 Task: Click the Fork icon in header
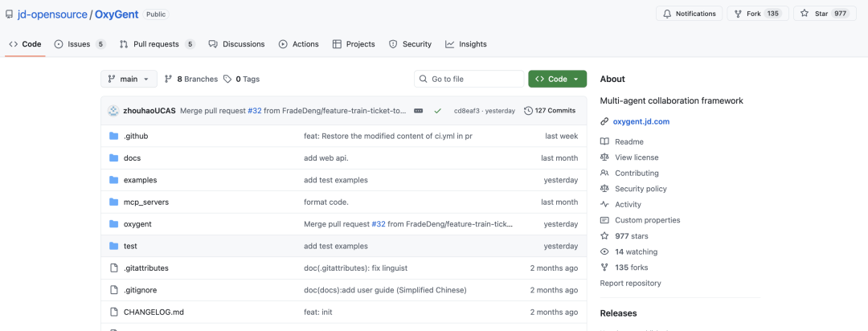(x=738, y=14)
